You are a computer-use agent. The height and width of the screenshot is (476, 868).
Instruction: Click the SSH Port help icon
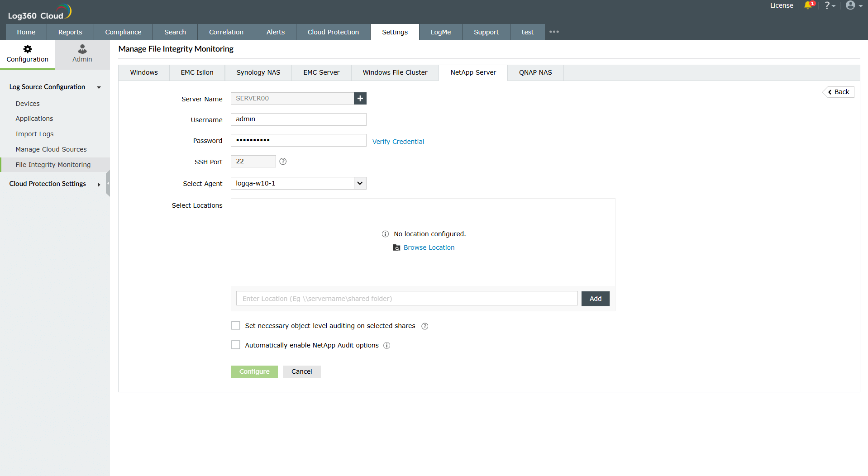pos(283,161)
